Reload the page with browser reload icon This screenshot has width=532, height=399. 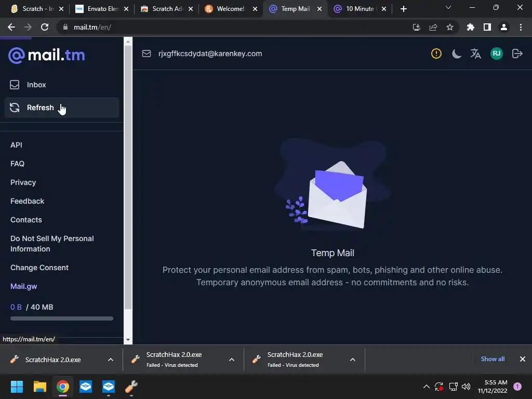coord(45,27)
